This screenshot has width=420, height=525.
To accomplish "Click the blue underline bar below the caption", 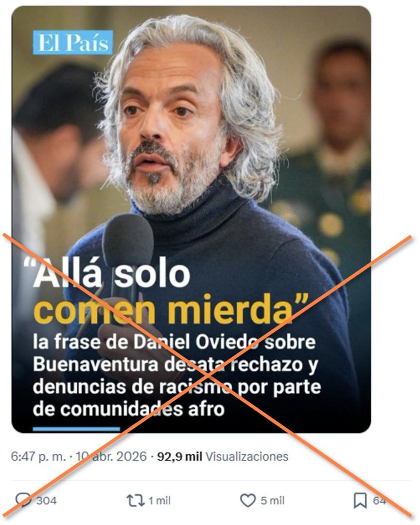I will click(x=76, y=429).
